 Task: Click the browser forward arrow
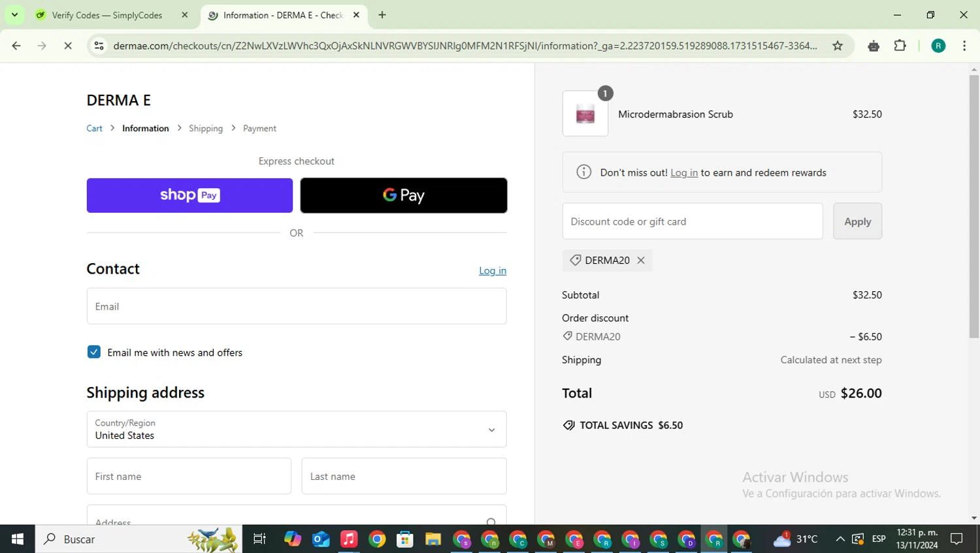(x=42, y=46)
